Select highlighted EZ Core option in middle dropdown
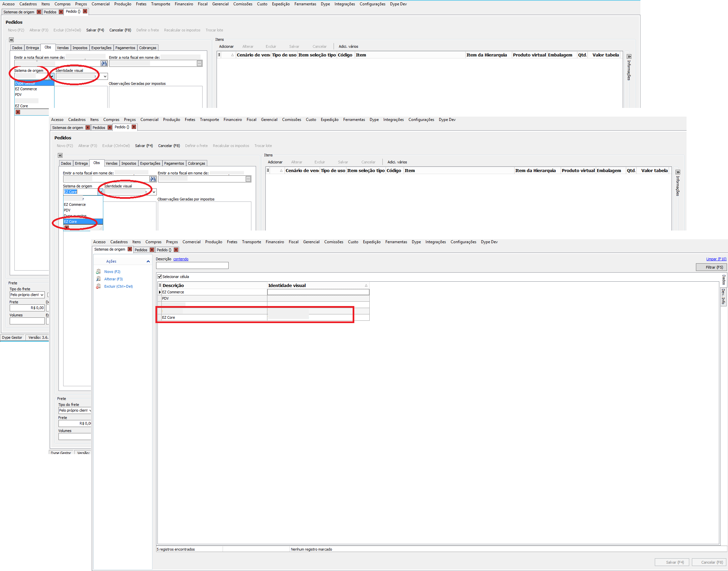The image size is (728, 571). pos(83,222)
